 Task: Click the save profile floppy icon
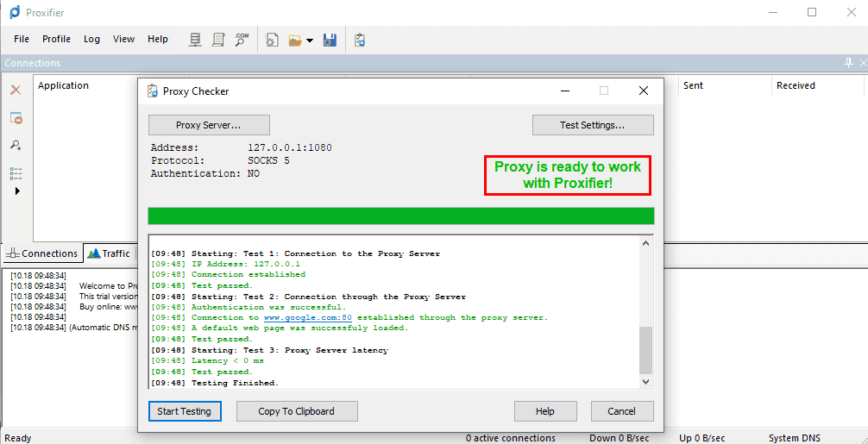tap(330, 40)
